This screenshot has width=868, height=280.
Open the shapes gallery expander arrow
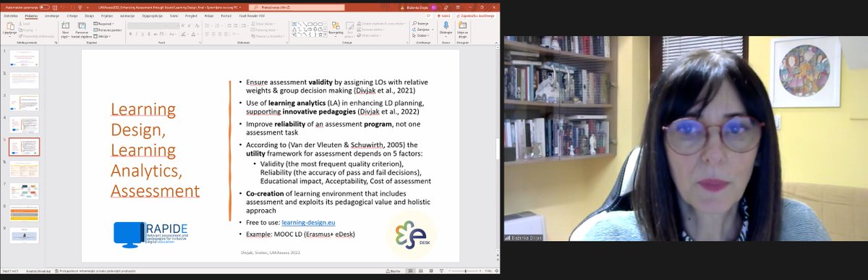(x=325, y=35)
